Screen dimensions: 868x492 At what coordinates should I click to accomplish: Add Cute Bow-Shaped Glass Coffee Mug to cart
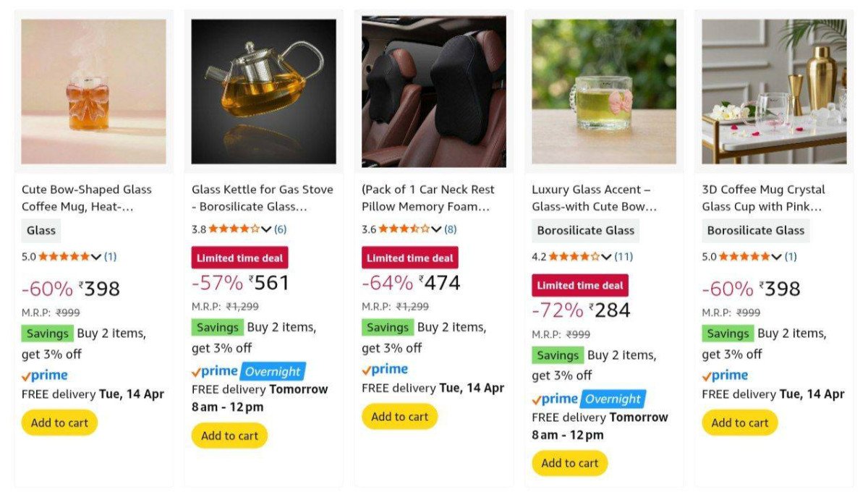pyautogui.click(x=59, y=423)
